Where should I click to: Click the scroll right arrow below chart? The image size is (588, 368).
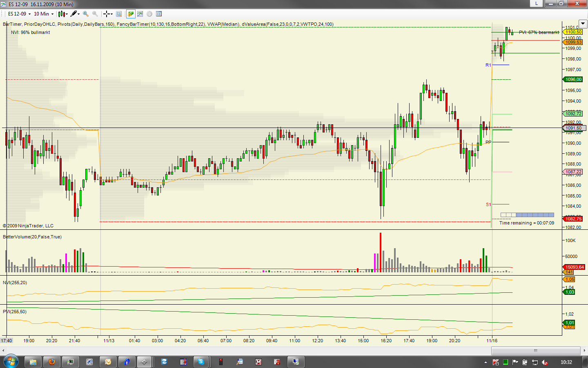pyautogui.click(x=584, y=350)
